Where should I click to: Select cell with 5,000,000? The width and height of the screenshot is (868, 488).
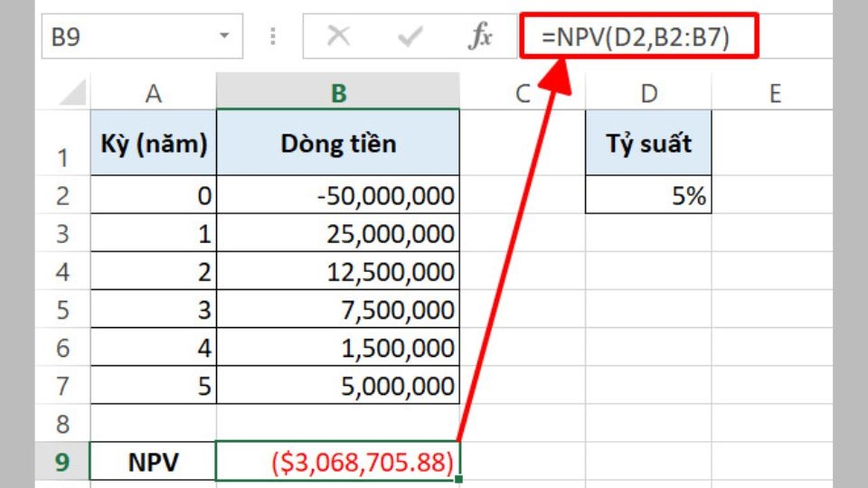click(x=338, y=385)
